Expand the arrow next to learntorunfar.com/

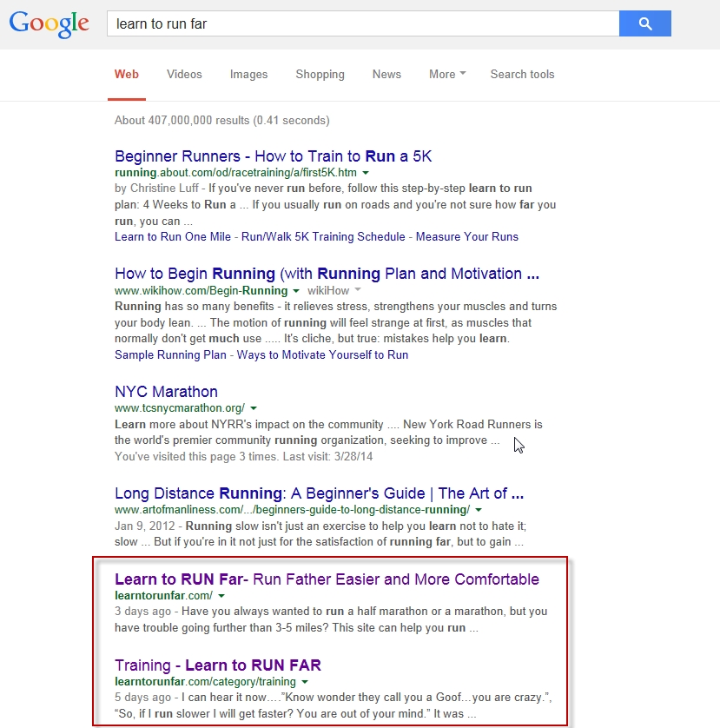coord(221,596)
